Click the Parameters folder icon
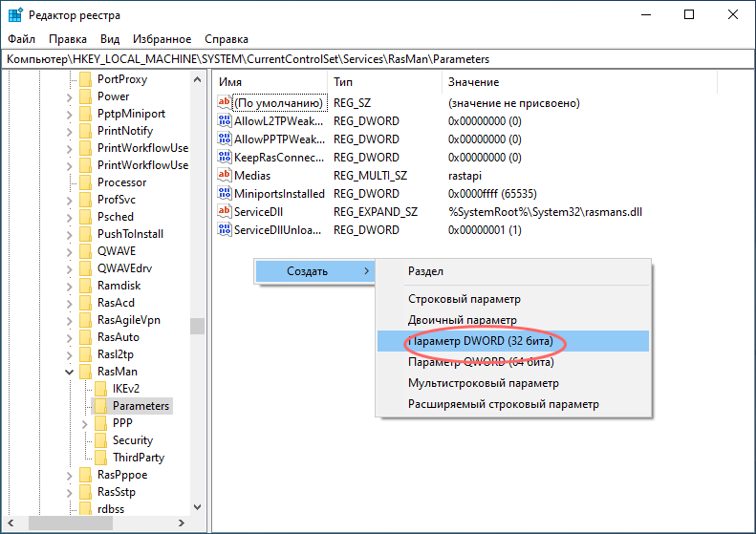This screenshot has width=756, height=534. (100, 406)
